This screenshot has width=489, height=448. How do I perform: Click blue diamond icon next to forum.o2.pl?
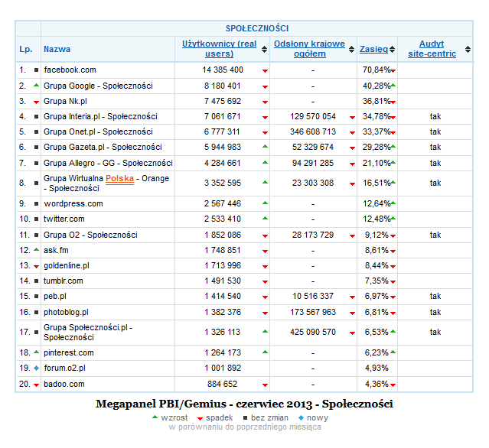[36, 368]
